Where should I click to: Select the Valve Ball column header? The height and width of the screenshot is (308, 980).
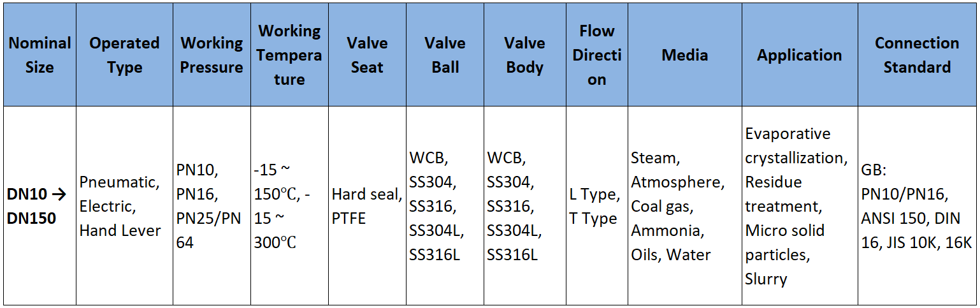(445, 55)
